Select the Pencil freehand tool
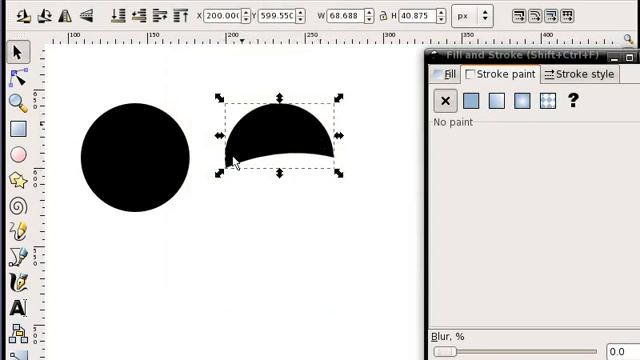 pos(18,231)
